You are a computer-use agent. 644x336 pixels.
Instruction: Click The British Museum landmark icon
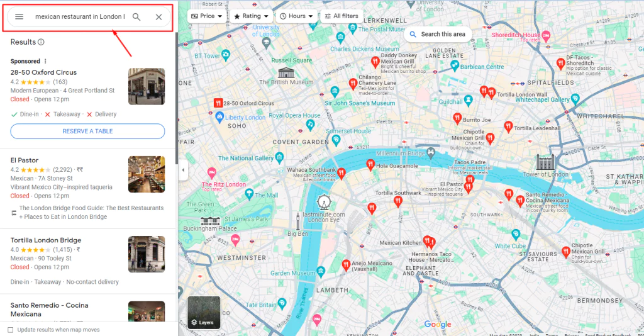(286, 73)
